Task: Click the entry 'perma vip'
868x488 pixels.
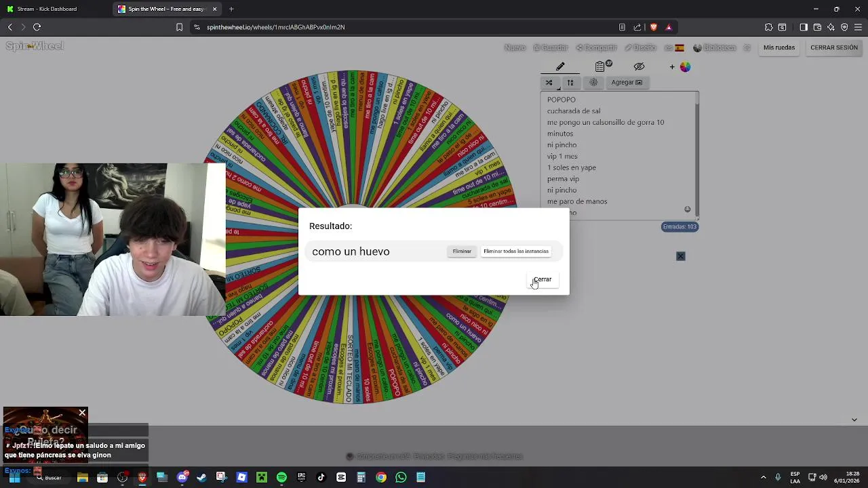Action: tap(563, 179)
